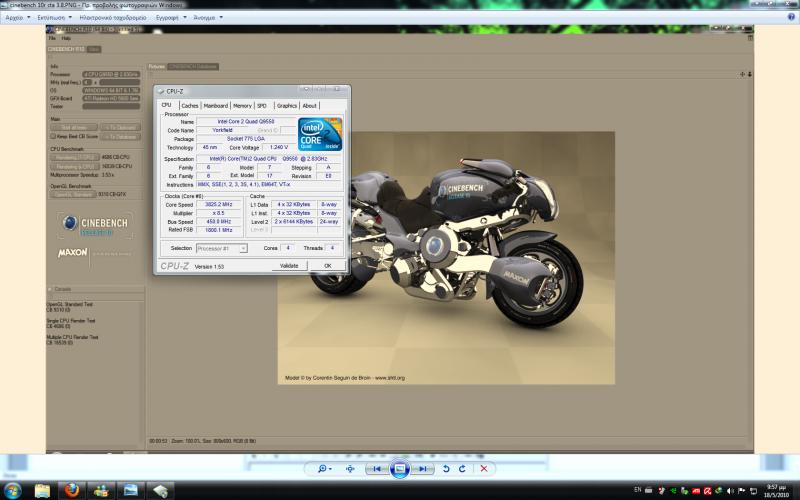Click Ηλεκτρονικό ταχυδρομείο in the toolbar

(113, 17)
